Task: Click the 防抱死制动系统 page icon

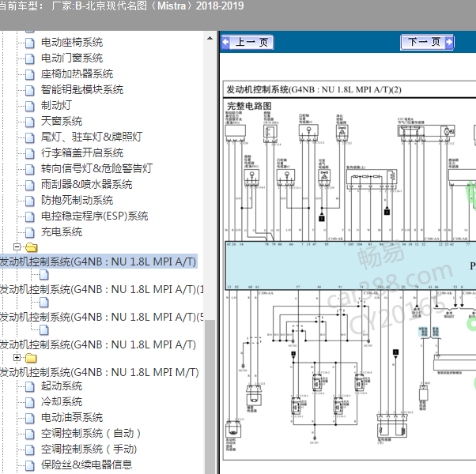Action: point(30,201)
